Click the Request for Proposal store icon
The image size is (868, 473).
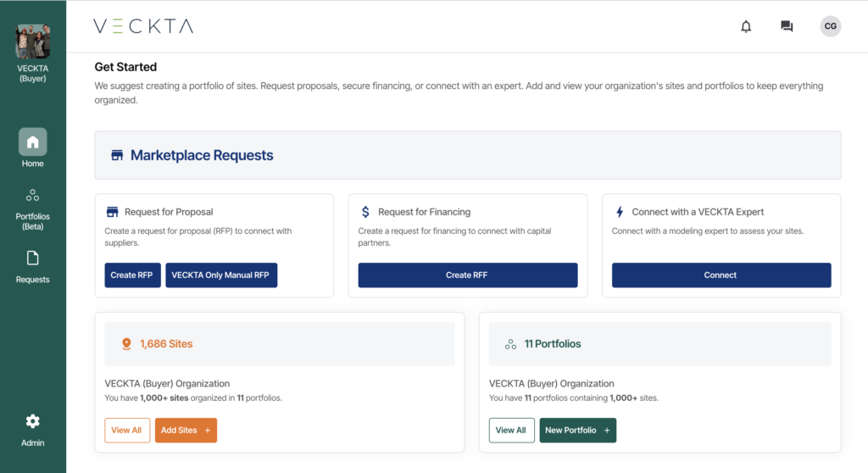click(113, 212)
